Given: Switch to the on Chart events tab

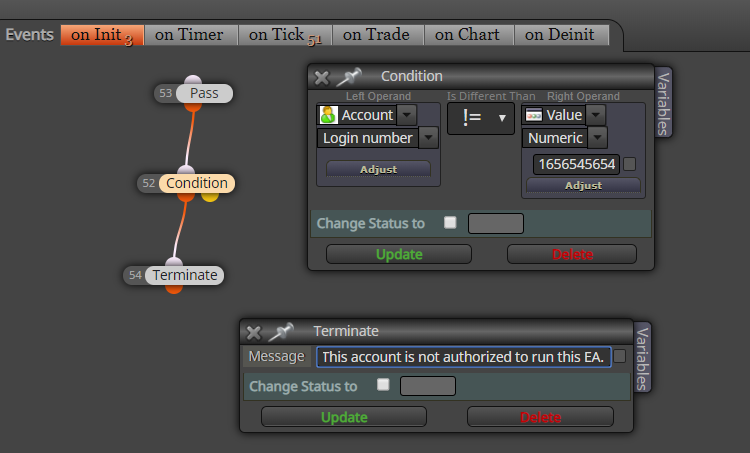Looking at the screenshot, I should 468,35.
